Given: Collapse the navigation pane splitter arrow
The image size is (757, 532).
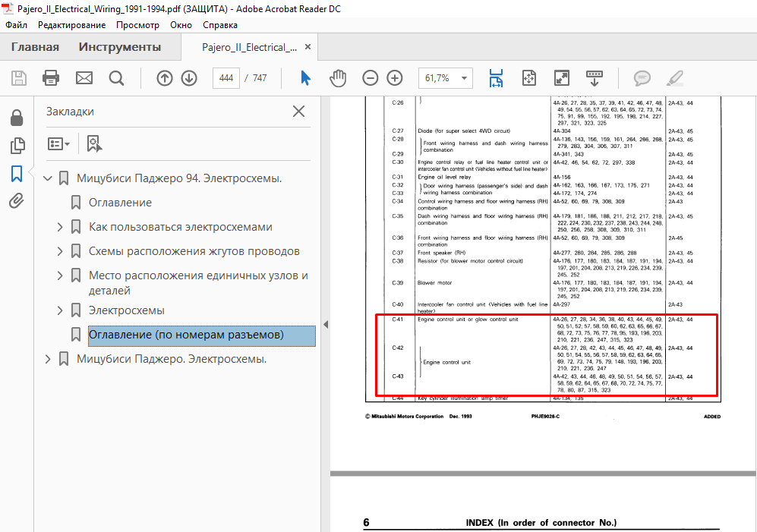Looking at the screenshot, I should (x=326, y=324).
